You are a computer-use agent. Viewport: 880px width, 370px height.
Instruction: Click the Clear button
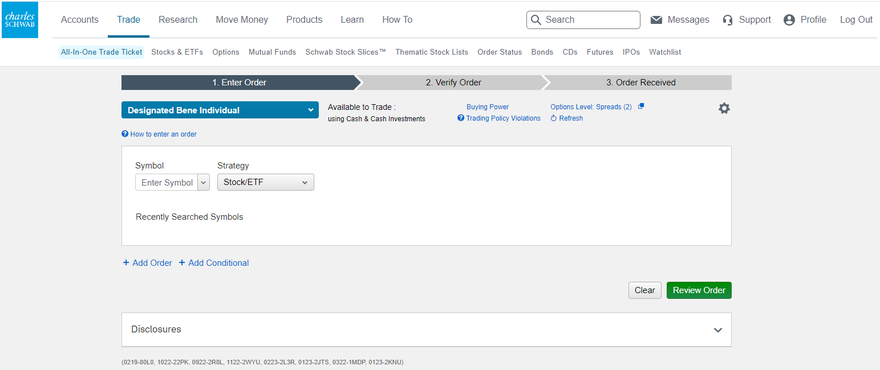point(645,290)
